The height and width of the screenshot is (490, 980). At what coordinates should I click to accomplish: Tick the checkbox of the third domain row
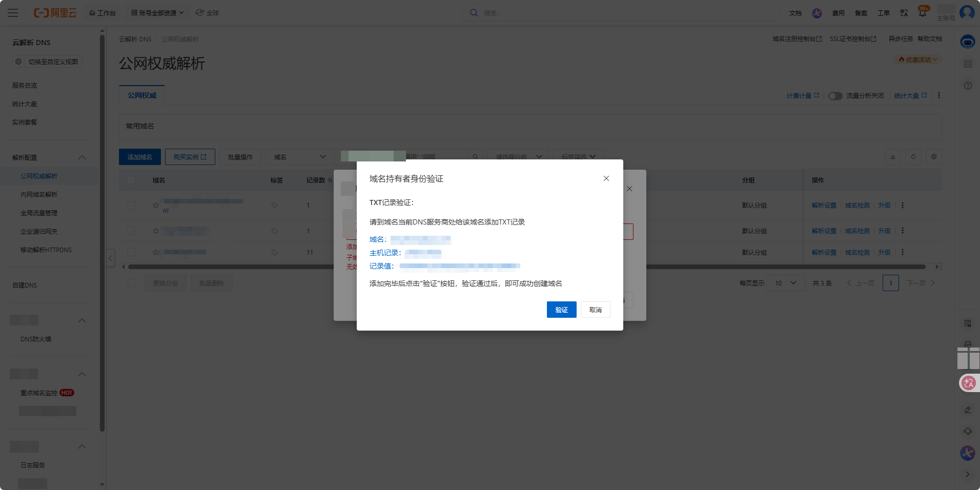click(131, 252)
